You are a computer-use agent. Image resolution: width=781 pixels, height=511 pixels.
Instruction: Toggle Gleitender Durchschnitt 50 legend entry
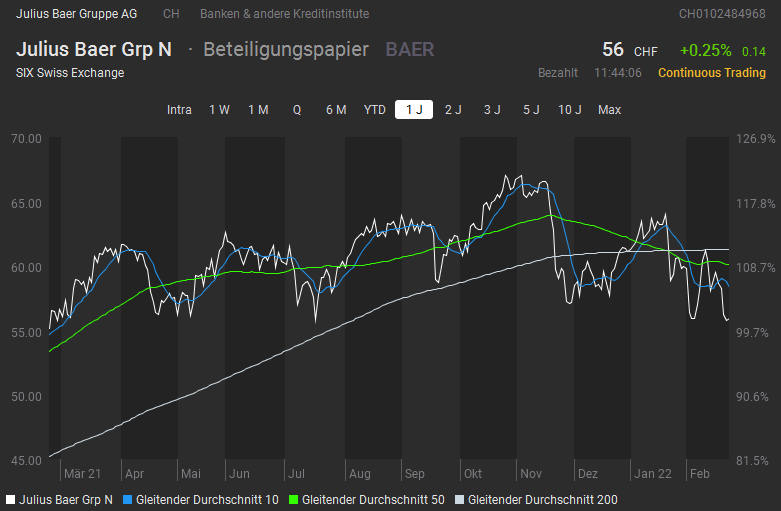click(x=366, y=498)
